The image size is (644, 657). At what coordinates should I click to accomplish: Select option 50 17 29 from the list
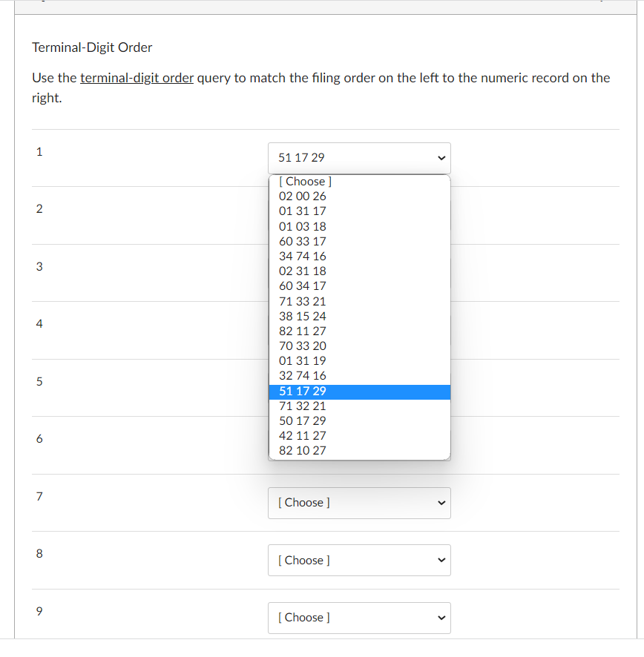302,420
